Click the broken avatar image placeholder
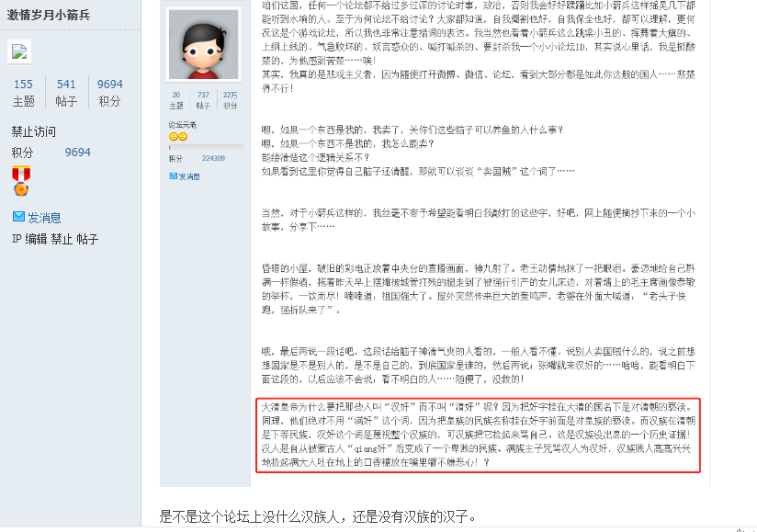Screen dimensions: 757x532 19,51
